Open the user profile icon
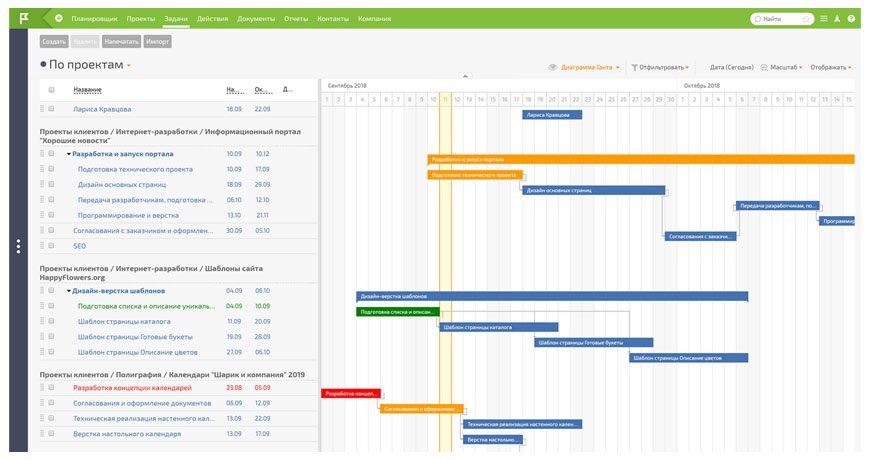Image resolution: width=870 pixels, height=460 pixels. point(837,18)
